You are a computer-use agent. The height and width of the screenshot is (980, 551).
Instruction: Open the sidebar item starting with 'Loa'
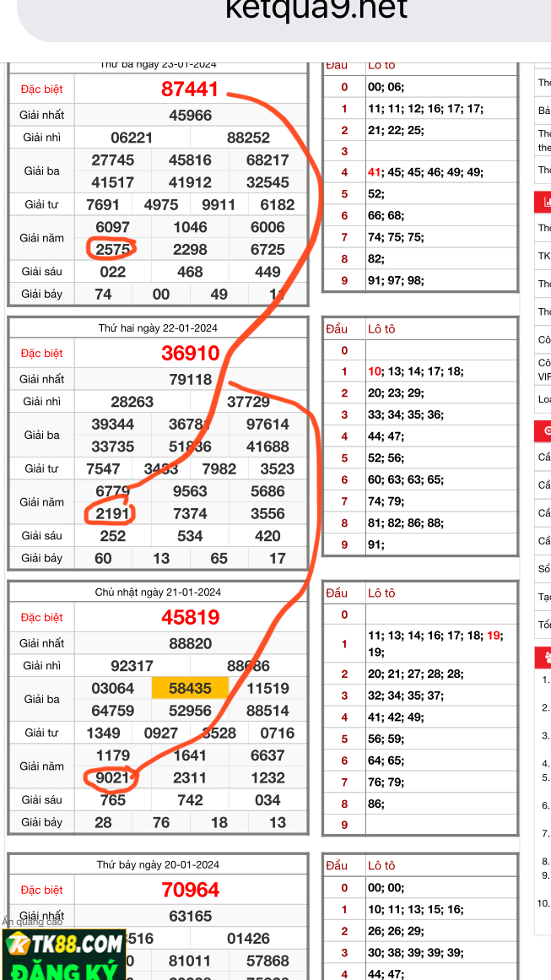544,399
